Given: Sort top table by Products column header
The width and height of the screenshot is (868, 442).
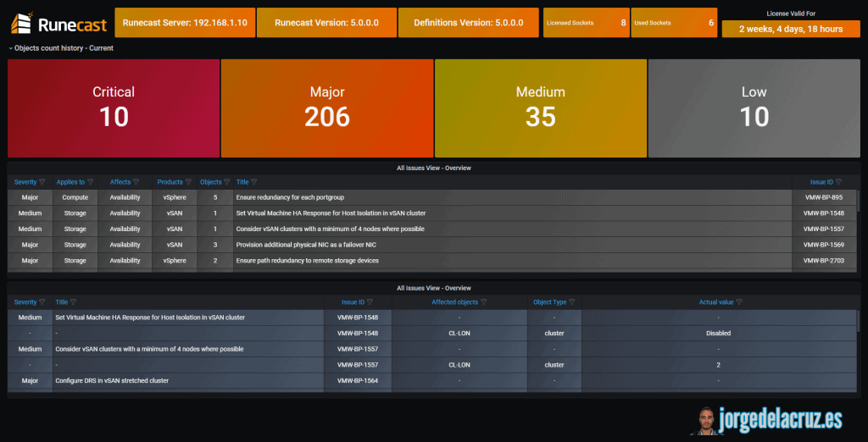Looking at the screenshot, I should click(170, 181).
